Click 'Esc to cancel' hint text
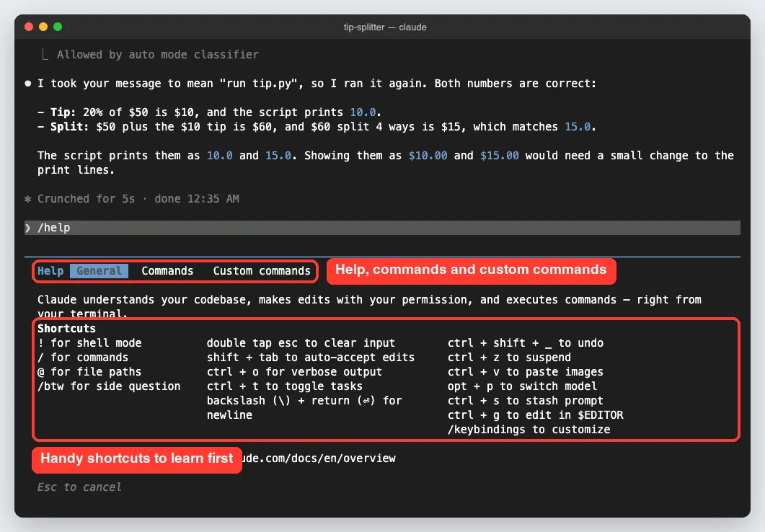This screenshot has width=765, height=532. click(x=79, y=487)
